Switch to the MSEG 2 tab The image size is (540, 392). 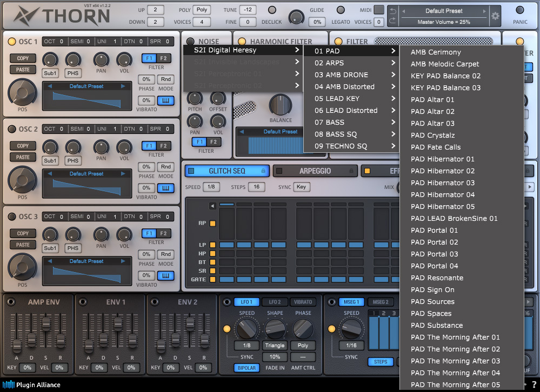(x=381, y=302)
